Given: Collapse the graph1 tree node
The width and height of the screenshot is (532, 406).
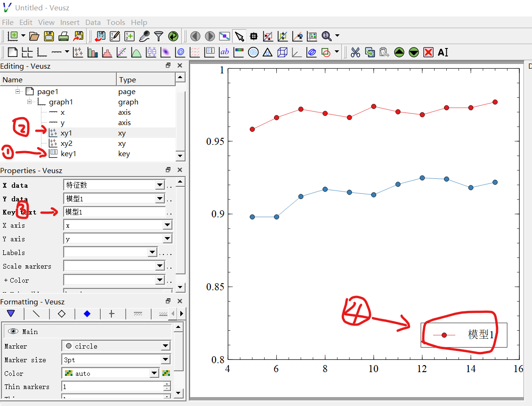Looking at the screenshot, I should click(x=29, y=102).
